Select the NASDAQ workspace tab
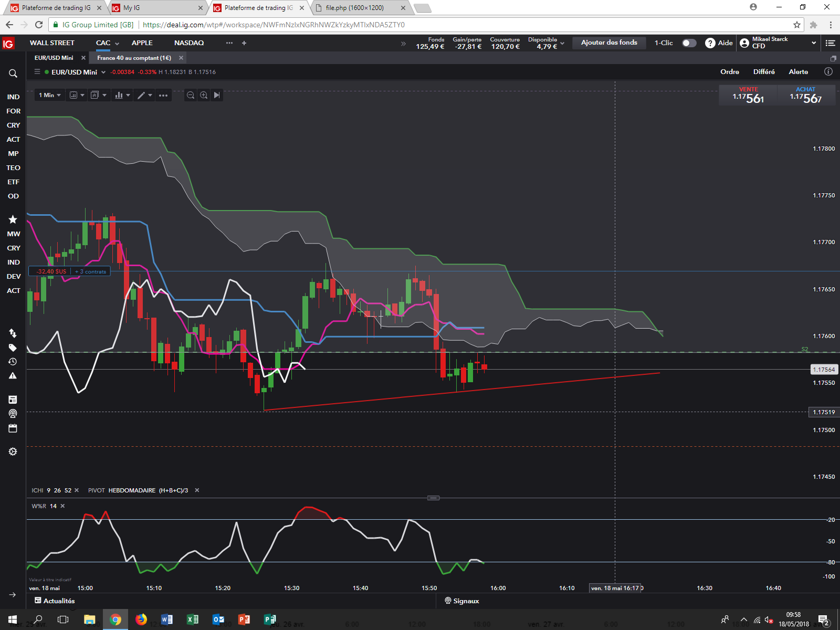The width and height of the screenshot is (840, 630). point(189,43)
